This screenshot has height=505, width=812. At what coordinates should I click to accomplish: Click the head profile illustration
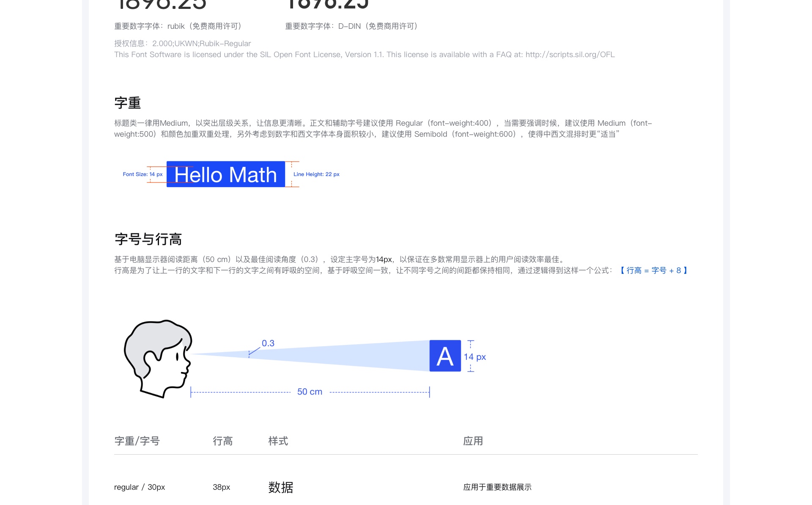tap(158, 359)
